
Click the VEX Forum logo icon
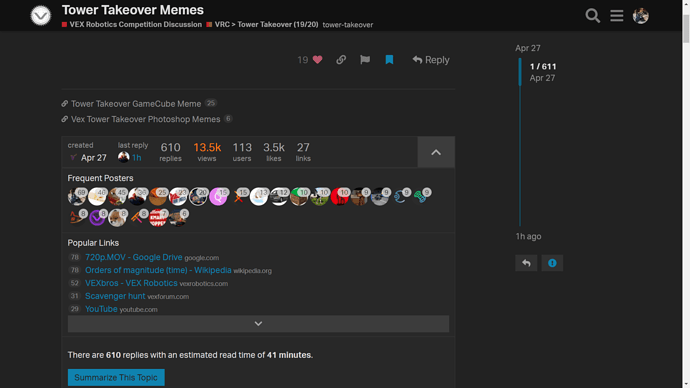click(x=40, y=15)
